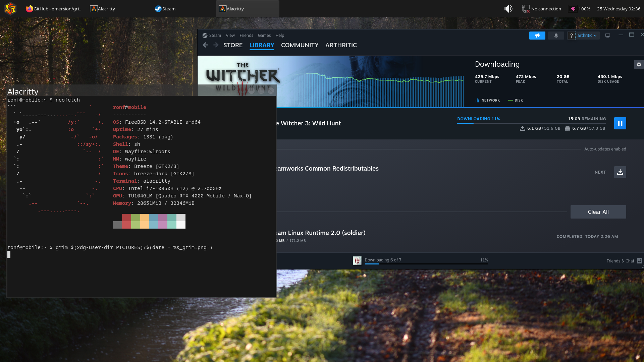Screen dimensions: 644x362
Task: Click the Steam question mark help icon
Action: (571, 36)
